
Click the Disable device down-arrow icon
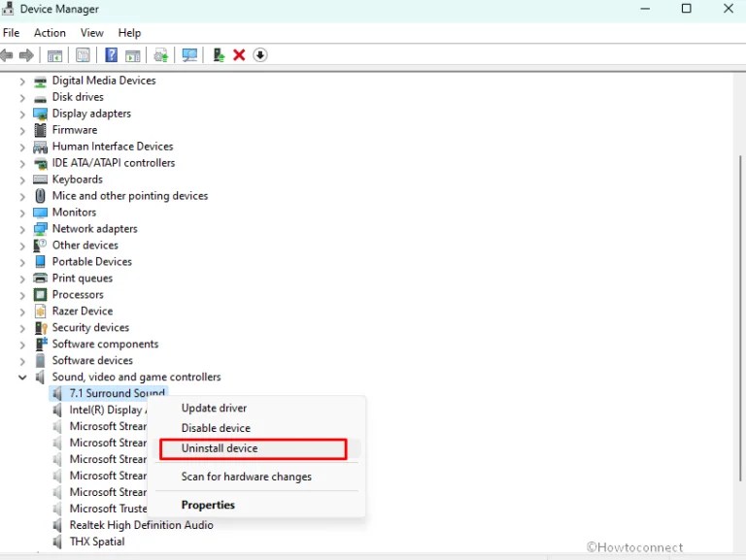pyautogui.click(x=259, y=55)
